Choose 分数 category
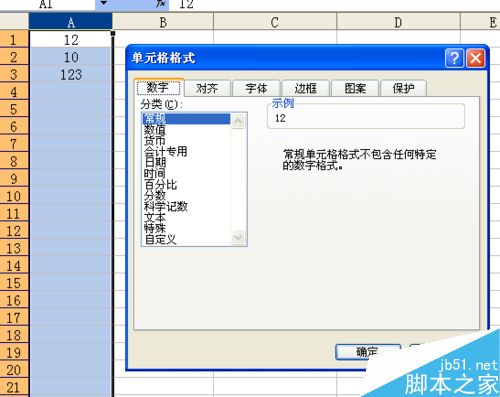Screen dimensions: 500x397 pos(186,195)
